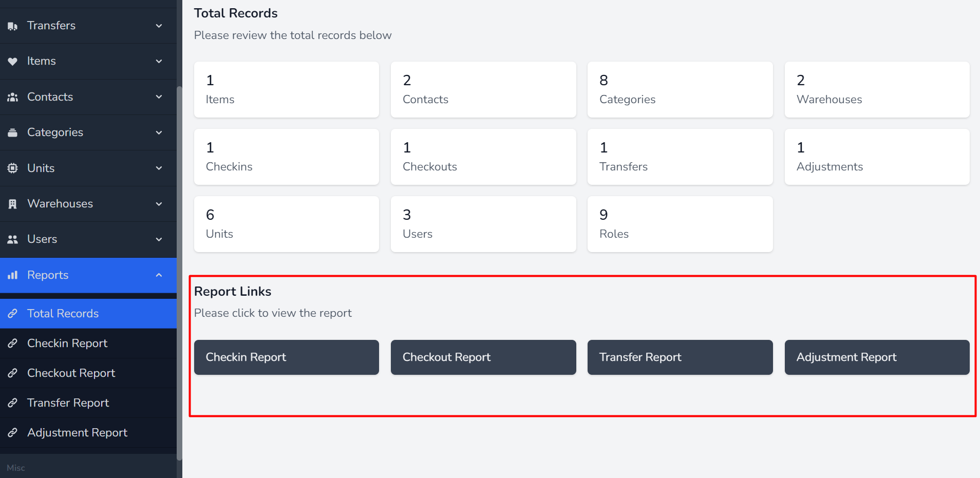Collapse the Reports section chevron
This screenshot has width=980, height=478.
[x=159, y=275]
